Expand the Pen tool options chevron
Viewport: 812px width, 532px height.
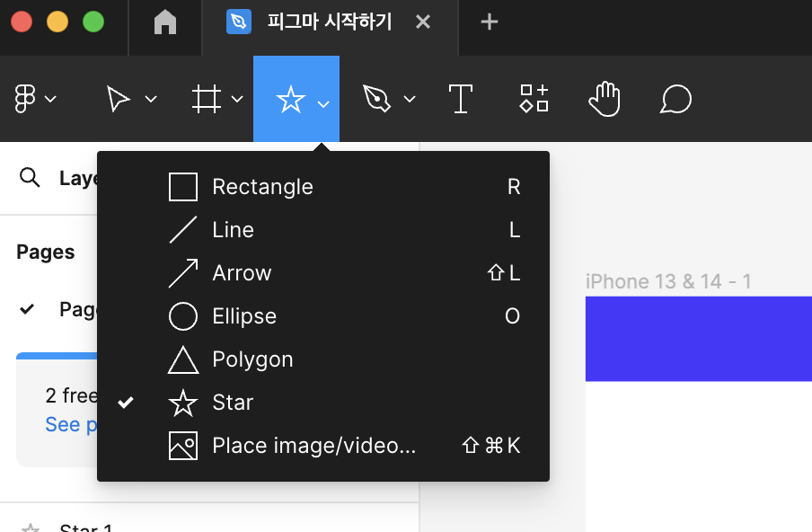tap(410, 99)
